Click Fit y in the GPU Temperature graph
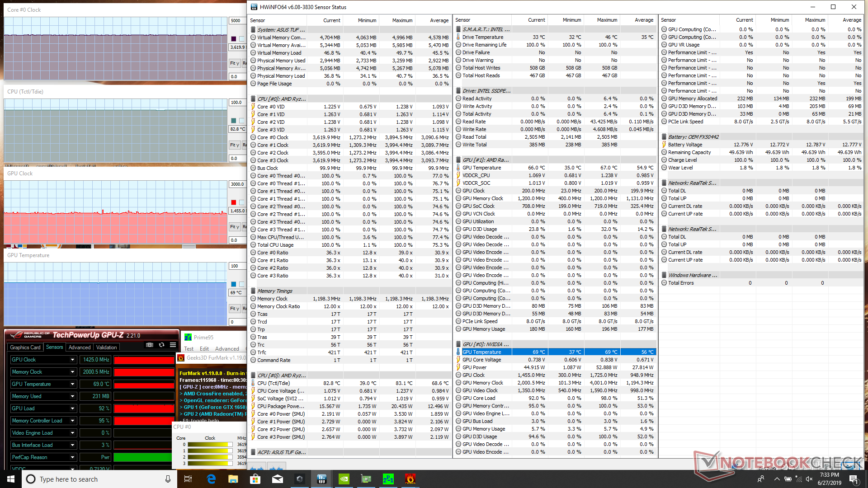Screen dimensions: 868x488 pos(235,309)
